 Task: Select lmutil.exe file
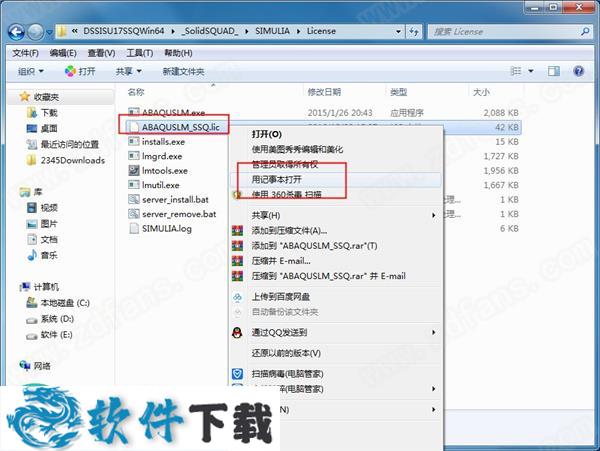(161, 185)
